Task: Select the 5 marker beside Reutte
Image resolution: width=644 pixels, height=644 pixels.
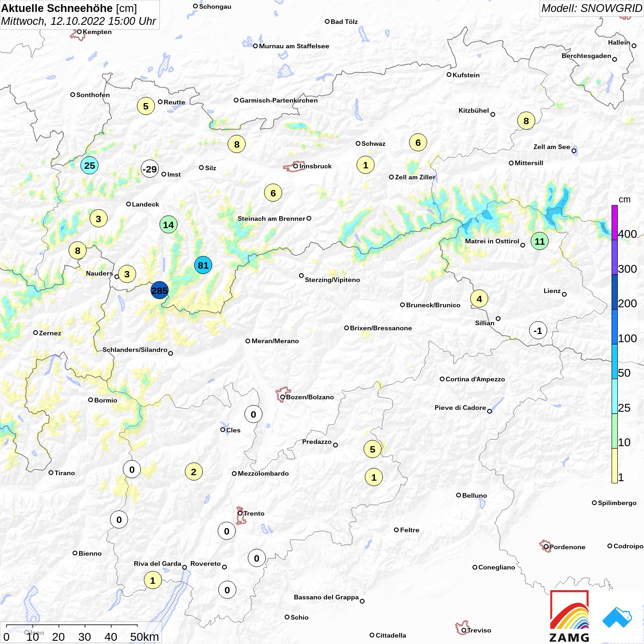Action: 146,106
